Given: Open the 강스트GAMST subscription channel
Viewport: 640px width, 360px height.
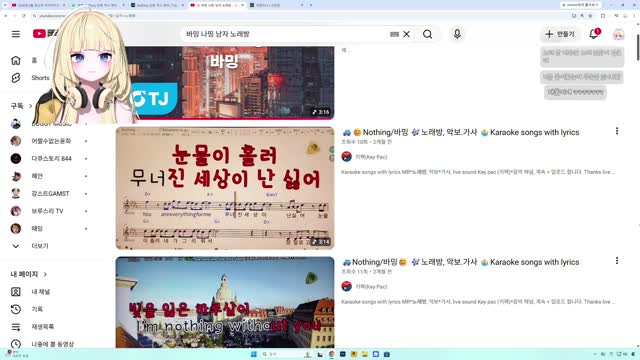Looking at the screenshot, I should click(49, 193).
